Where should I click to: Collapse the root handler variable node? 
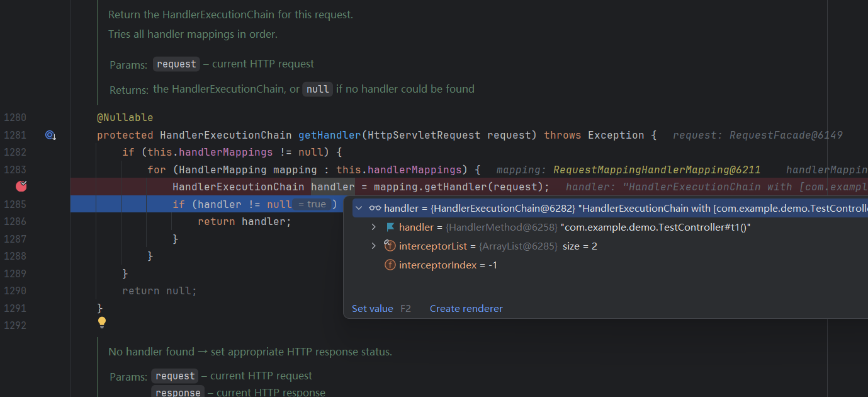point(359,209)
